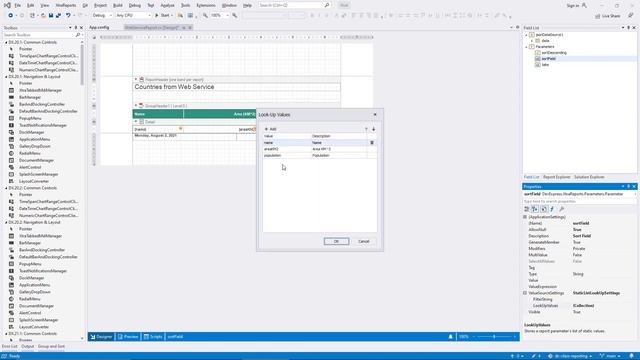Close the Toolbox panel
640x360 pixels.
coord(81,28)
